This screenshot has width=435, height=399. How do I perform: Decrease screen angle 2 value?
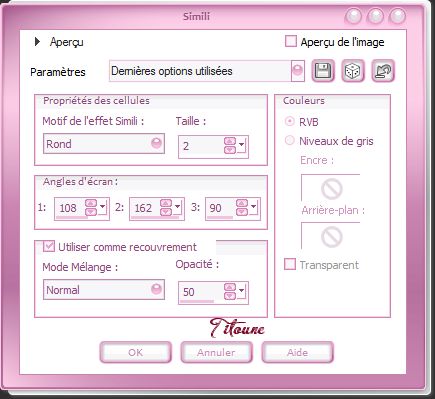166,211
